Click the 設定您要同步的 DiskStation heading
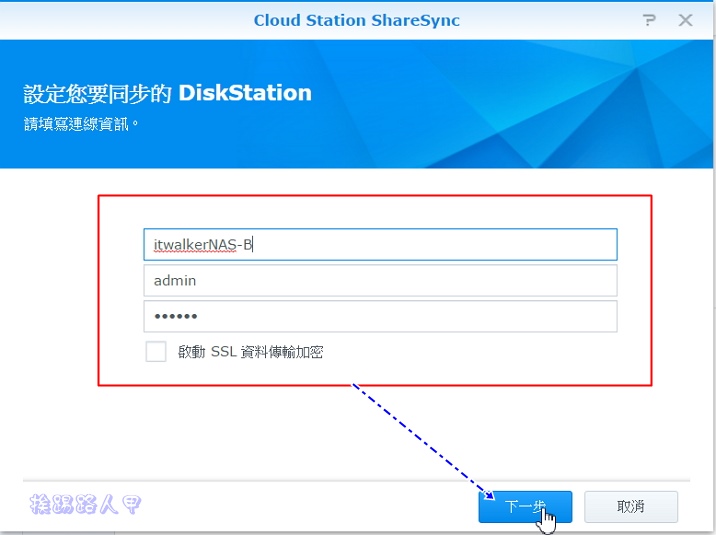The height and width of the screenshot is (535, 716). [168, 93]
